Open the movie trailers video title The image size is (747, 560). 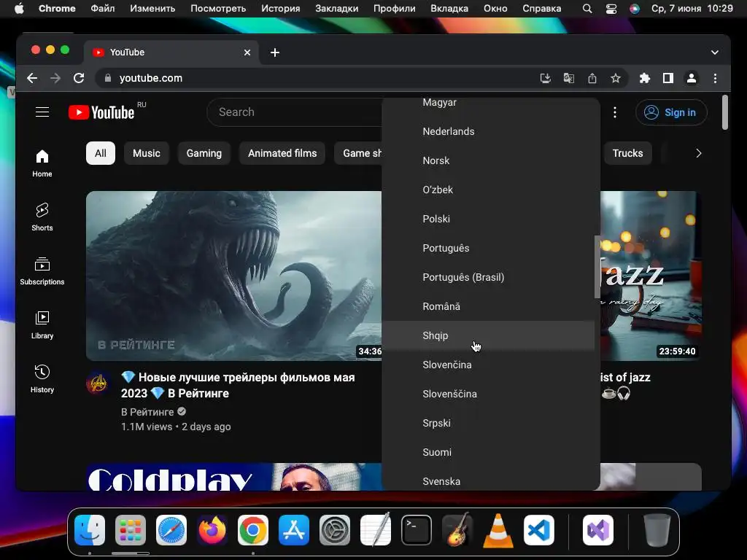[239, 385]
